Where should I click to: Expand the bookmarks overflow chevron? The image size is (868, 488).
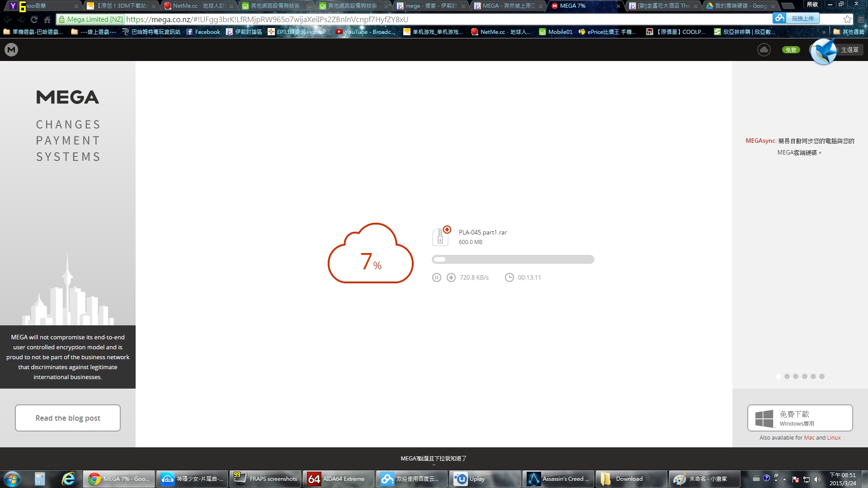tap(824, 32)
